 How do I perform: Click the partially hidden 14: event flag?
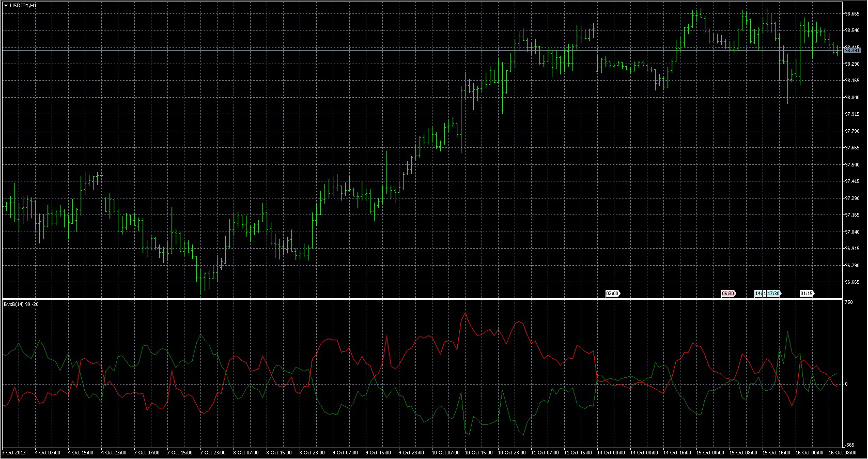[x=758, y=294]
